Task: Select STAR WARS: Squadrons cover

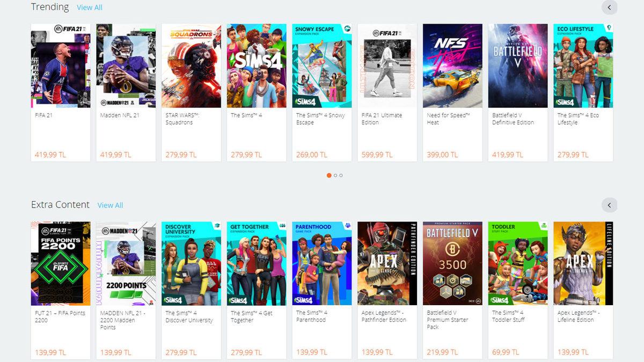Action: pyautogui.click(x=192, y=65)
